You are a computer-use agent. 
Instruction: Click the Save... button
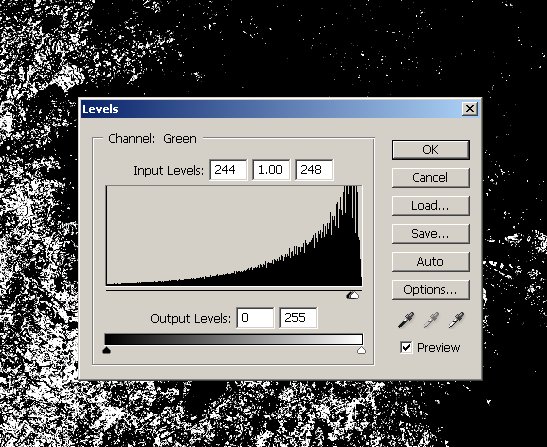pos(431,233)
